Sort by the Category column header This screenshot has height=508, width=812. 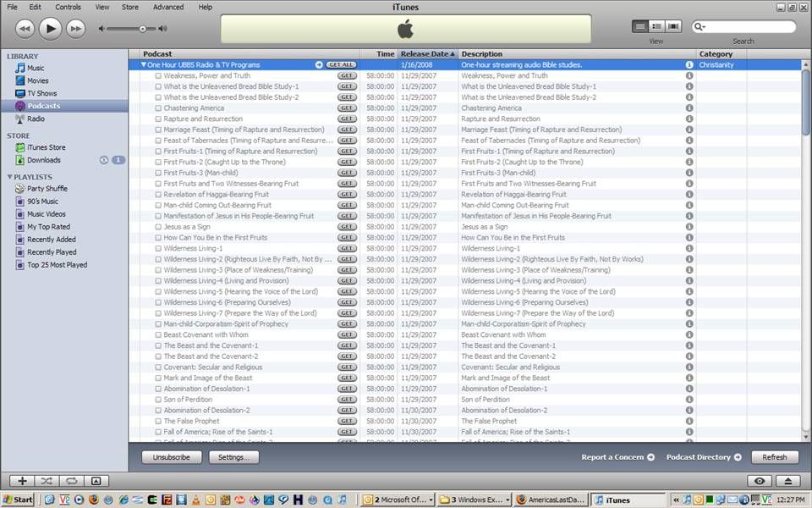(721, 54)
